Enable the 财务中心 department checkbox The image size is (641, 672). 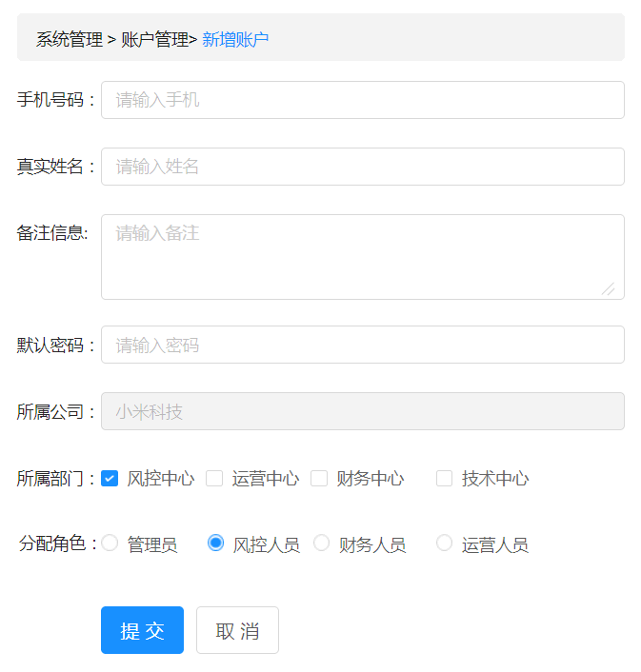coord(319,478)
